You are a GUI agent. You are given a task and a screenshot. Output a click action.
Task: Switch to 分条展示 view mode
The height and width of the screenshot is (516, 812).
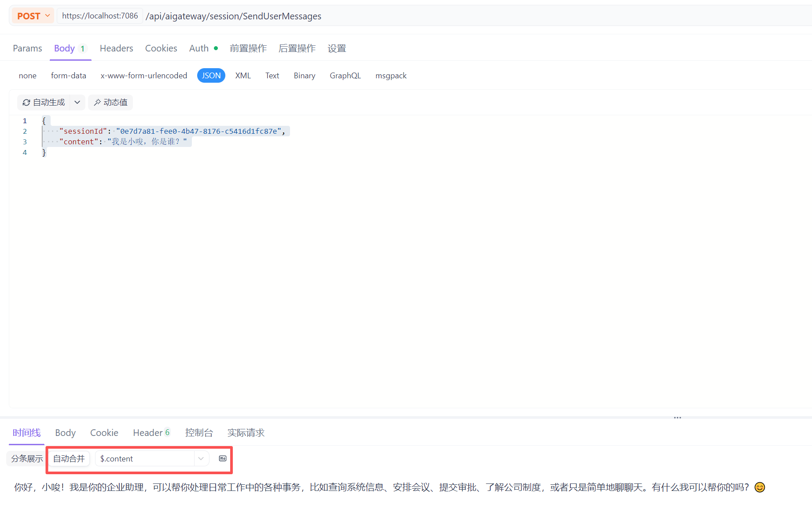pos(27,459)
